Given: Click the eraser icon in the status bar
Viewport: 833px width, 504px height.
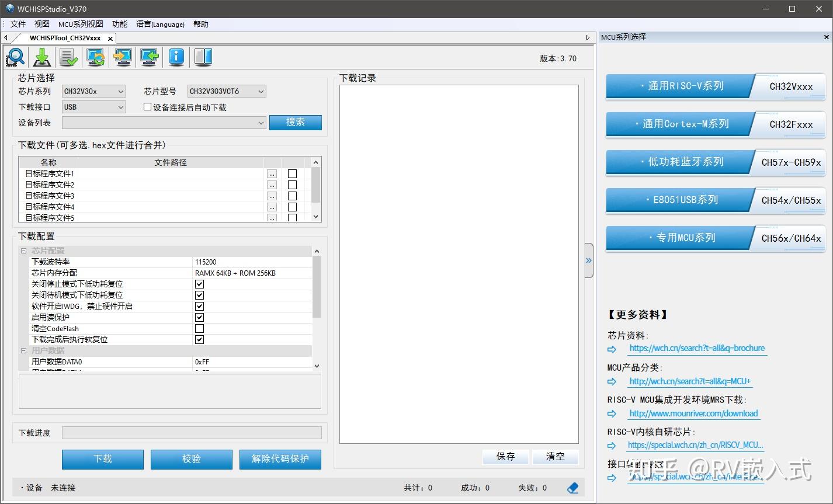Looking at the screenshot, I should 572,487.
